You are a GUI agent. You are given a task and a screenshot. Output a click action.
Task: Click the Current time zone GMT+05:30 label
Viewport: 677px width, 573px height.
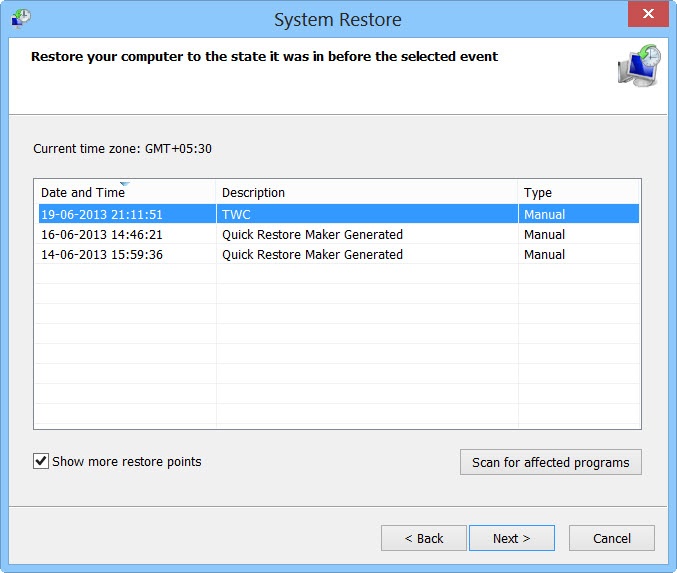tap(122, 149)
